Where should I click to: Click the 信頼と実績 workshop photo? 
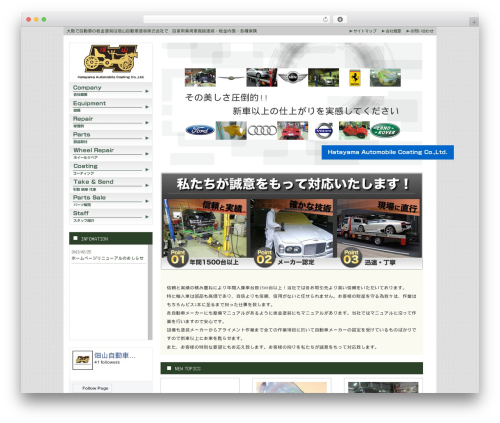point(205,228)
